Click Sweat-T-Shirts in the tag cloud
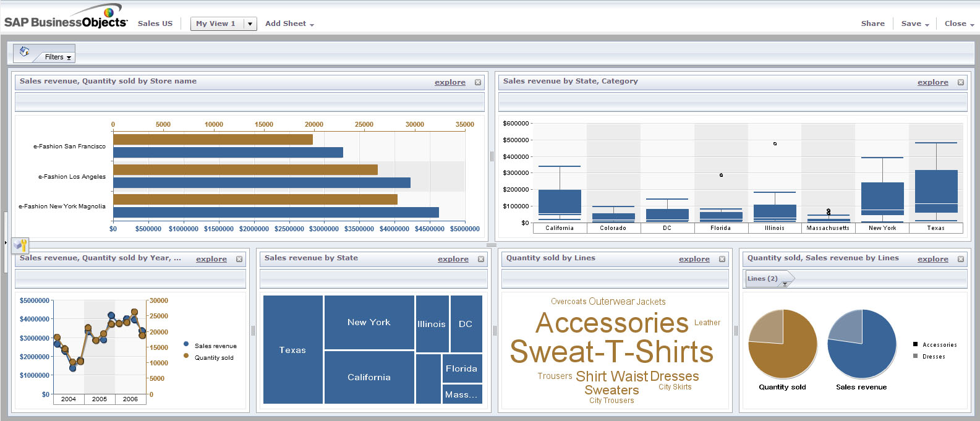Viewport: 980px width, 421px height. [611, 352]
